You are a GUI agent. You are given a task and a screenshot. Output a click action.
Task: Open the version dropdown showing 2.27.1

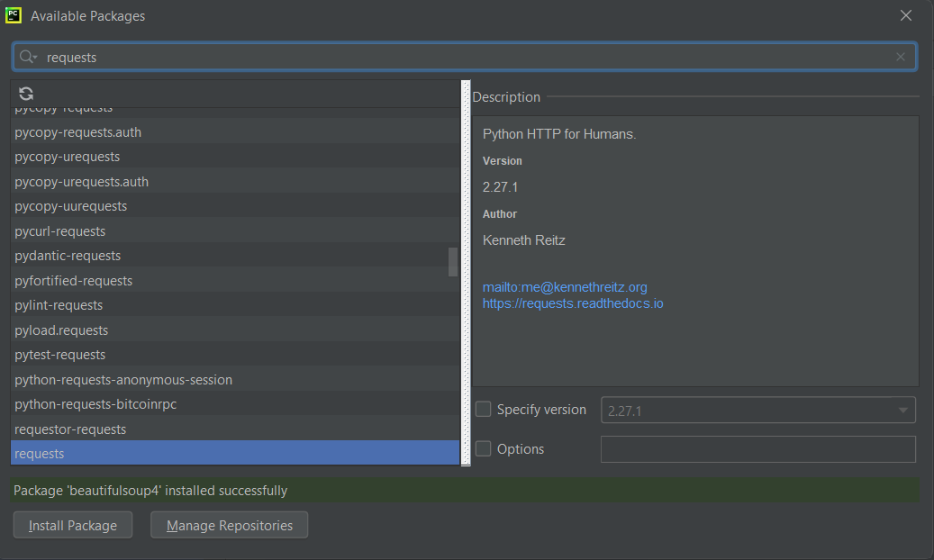[x=904, y=409]
